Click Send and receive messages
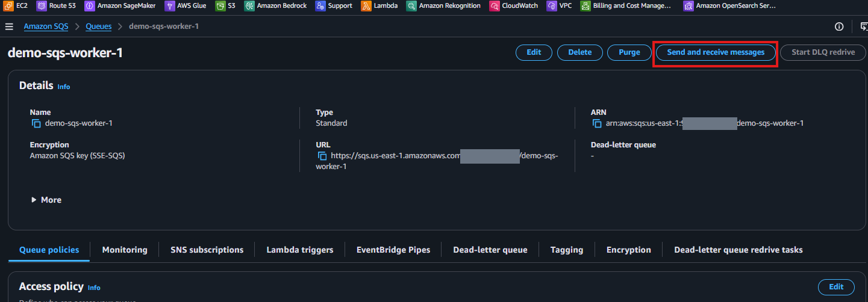868x302 pixels. coord(716,52)
